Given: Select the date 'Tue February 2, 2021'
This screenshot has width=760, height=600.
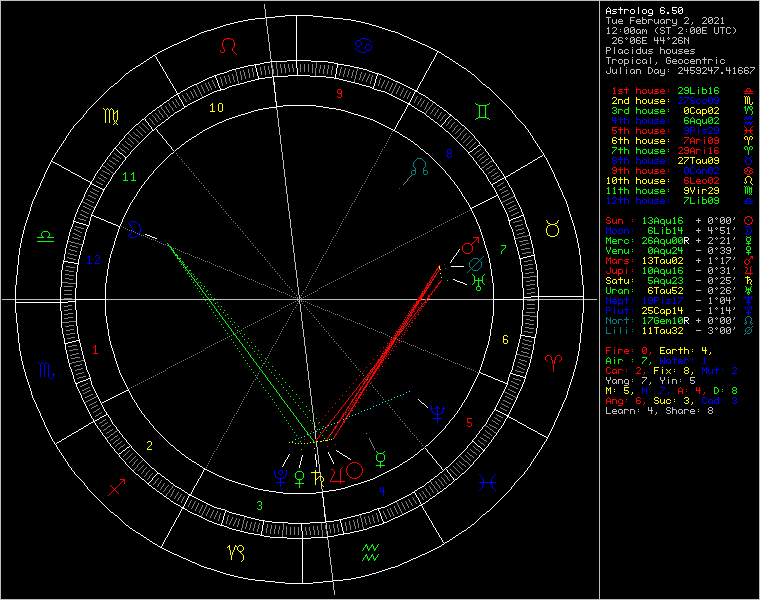Looking at the screenshot, I should click(x=665, y=21).
